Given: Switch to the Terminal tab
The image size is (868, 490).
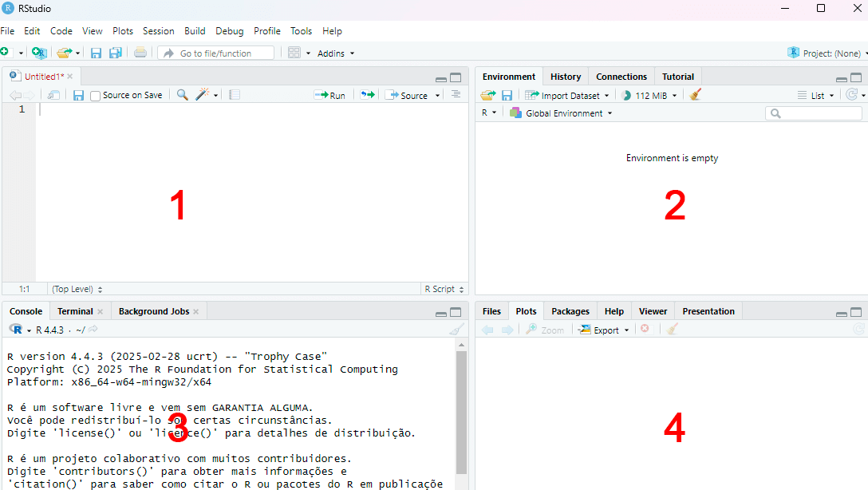Looking at the screenshot, I should (75, 311).
